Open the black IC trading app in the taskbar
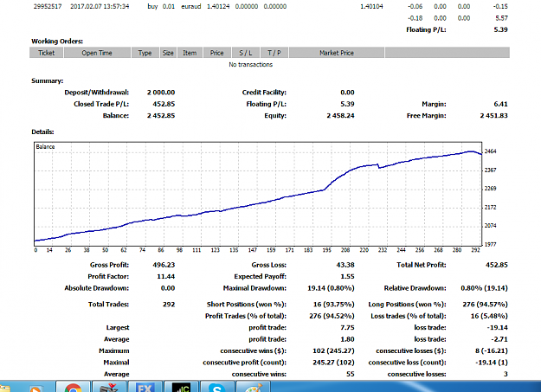Screen dimensions: 541x392 coord(181,387)
